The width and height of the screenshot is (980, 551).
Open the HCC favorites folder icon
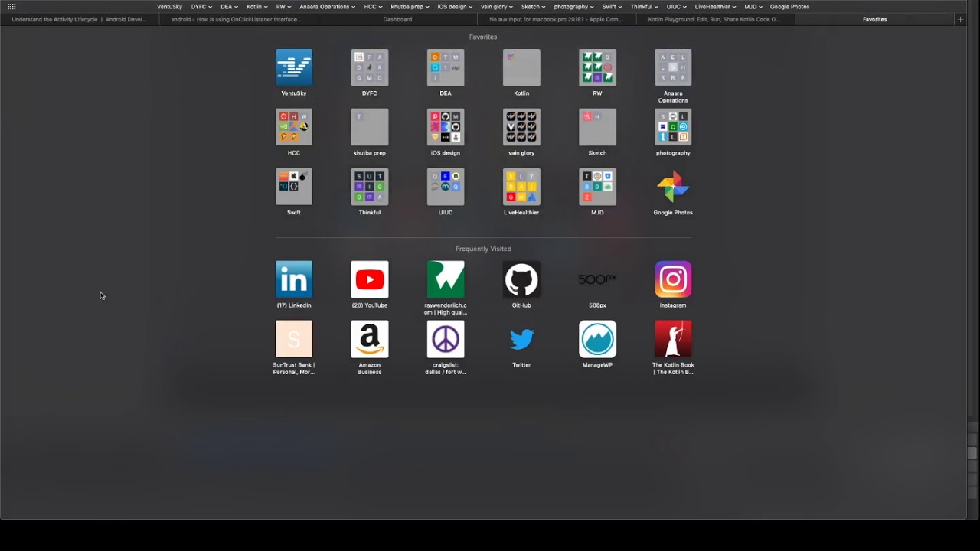(x=294, y=127)
